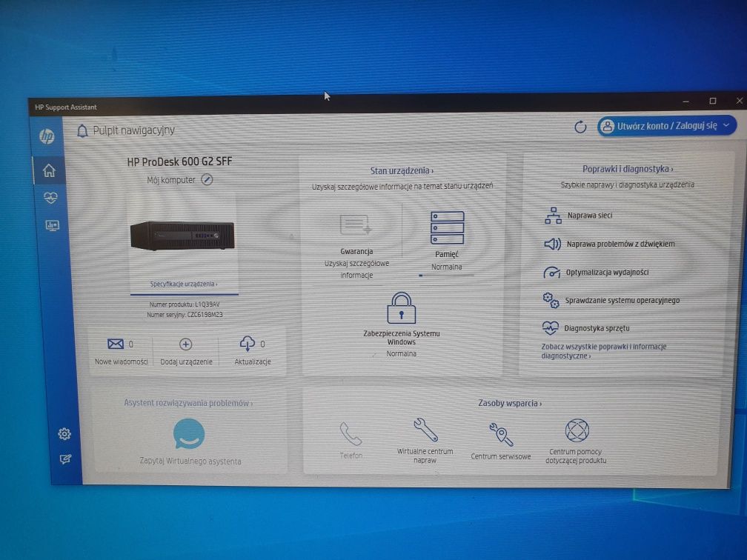The width and height of the screenshot is (747, 560).
Task: Open Poprawki i diagnostyka section link
Action: click(628, 169)
